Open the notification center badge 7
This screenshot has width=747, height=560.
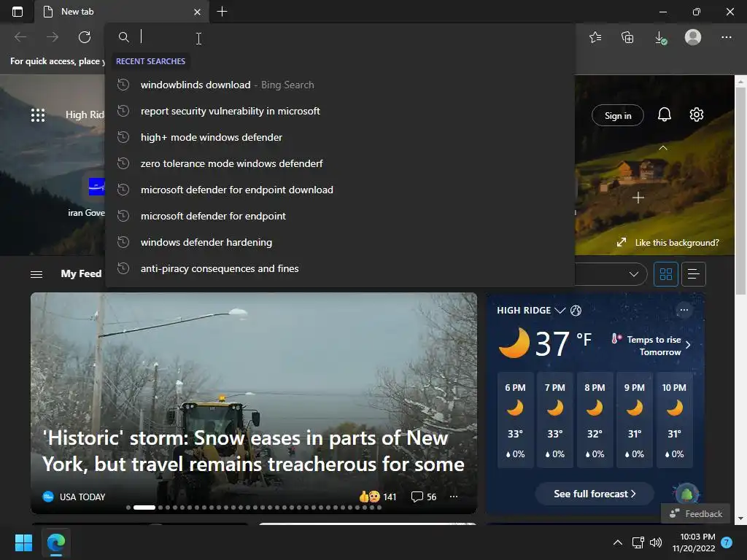point(727,542)
